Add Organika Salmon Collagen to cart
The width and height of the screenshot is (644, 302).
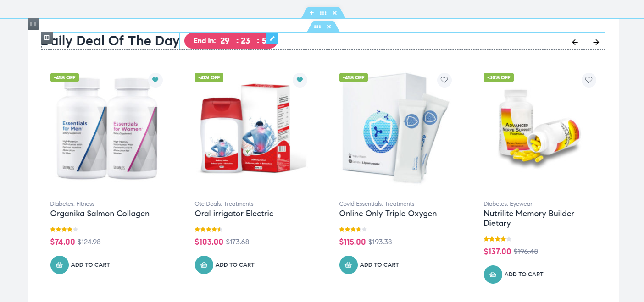pyautogui.click(x=80, y=265)
